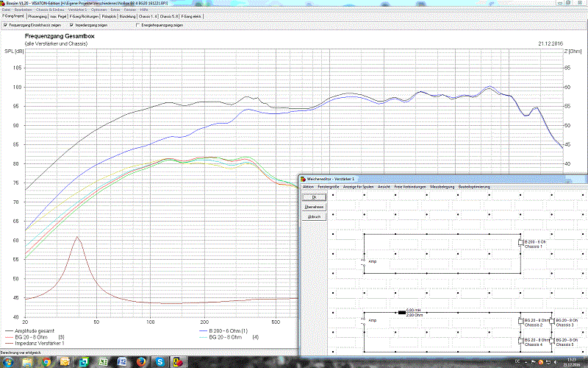Click the Abbruch button
The width and height of the screenshot is (588, 368).
click(314, 217)
